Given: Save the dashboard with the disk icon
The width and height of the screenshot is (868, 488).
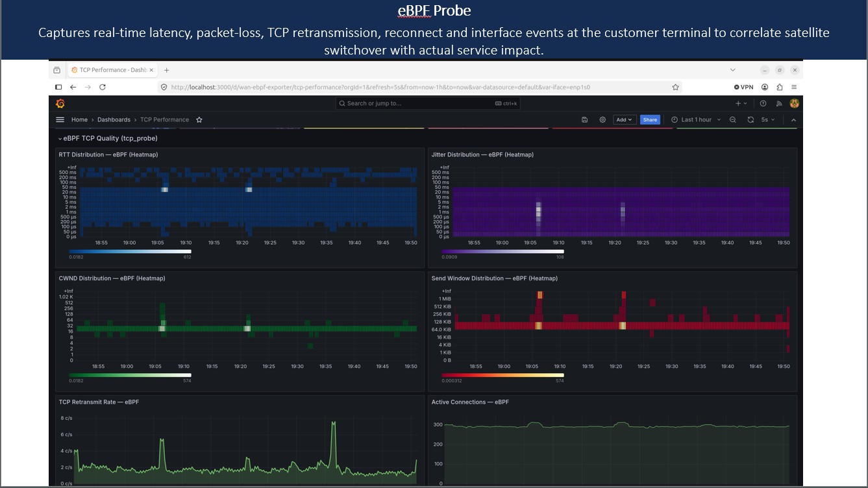Looking at the screenshot, I should (585, 119).
